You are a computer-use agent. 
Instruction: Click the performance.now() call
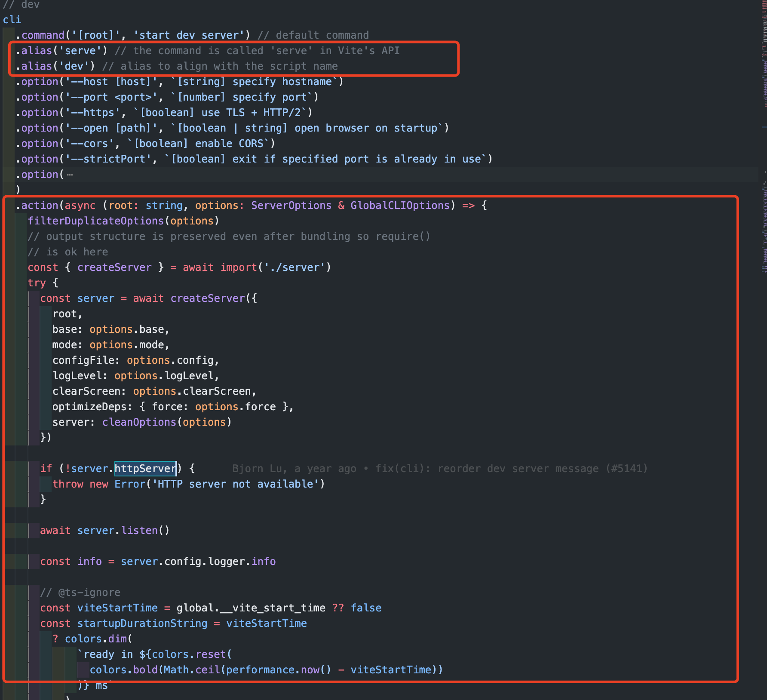point(279,670)
